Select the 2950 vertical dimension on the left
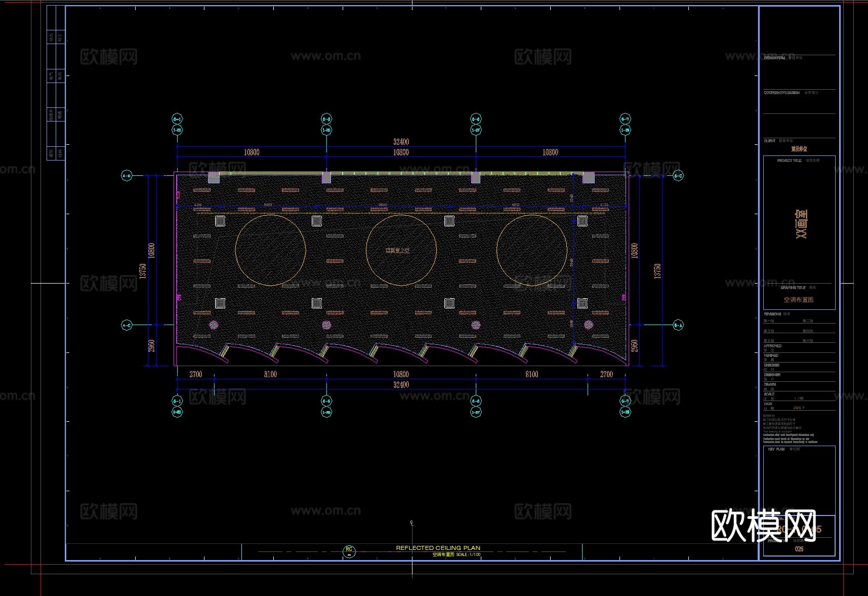Viewport: 868px width, 596px height. pos(151,346)
